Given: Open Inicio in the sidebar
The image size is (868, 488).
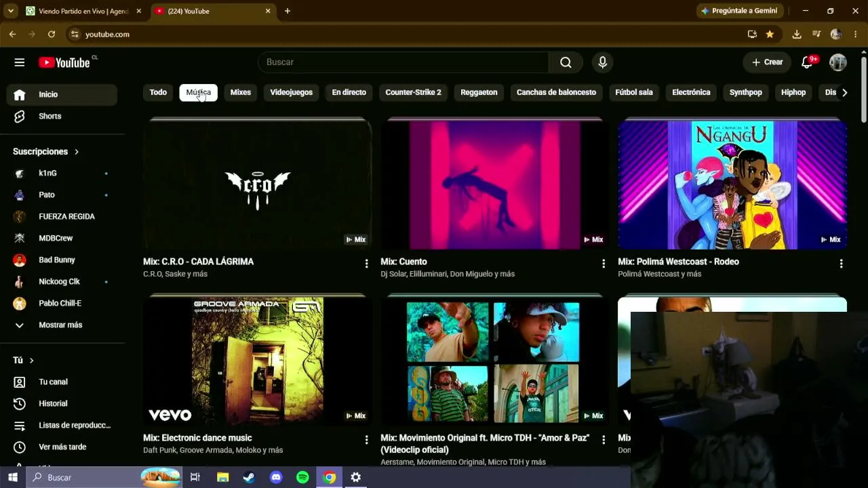Looking at the screenshot, I should pyautogui.click(x=62, y=94).
